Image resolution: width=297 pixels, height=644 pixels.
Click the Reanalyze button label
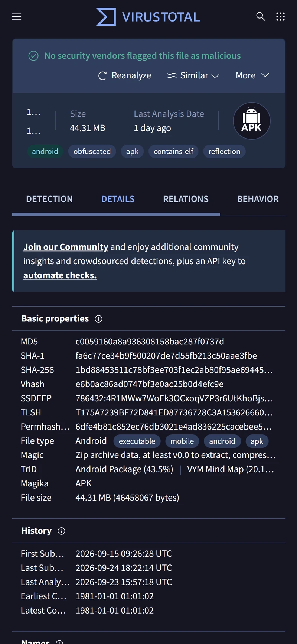(x=131, y=75)
